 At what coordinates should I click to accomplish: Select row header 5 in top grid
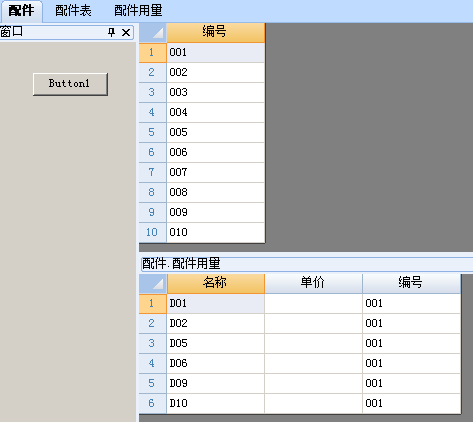pyautogui.click(x=153, y=133)
